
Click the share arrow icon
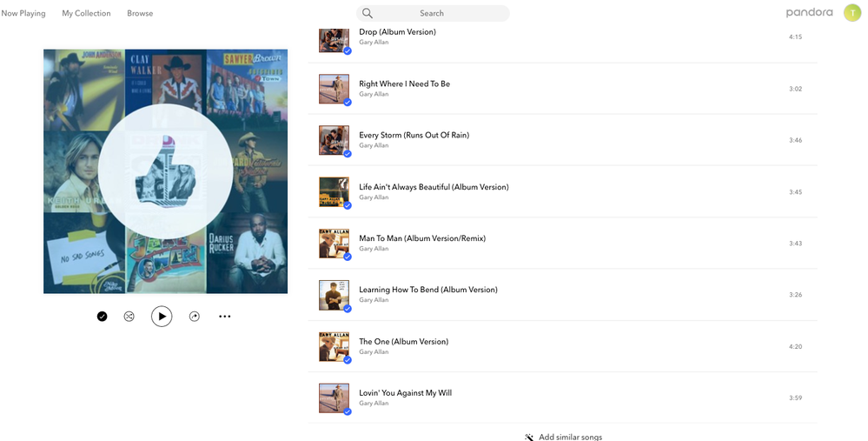(x=195, y=317)
